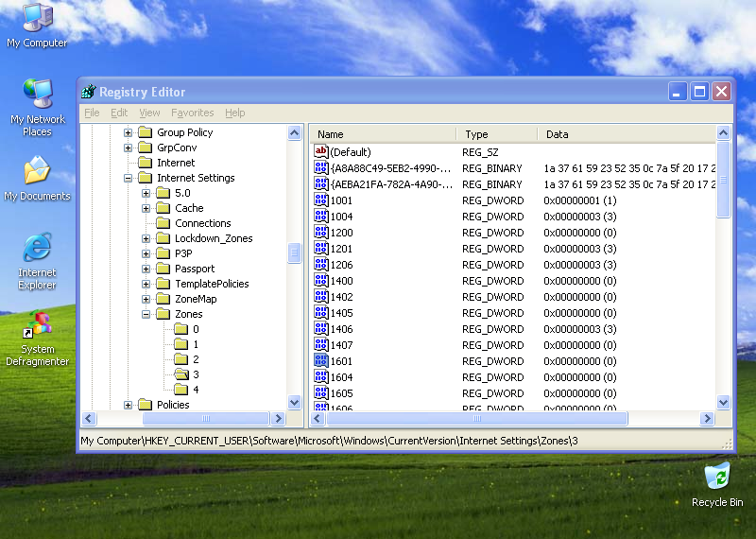This screenshot has width=756, height=539.
Task: Open the Favorites menu
Action: point(193,113)
